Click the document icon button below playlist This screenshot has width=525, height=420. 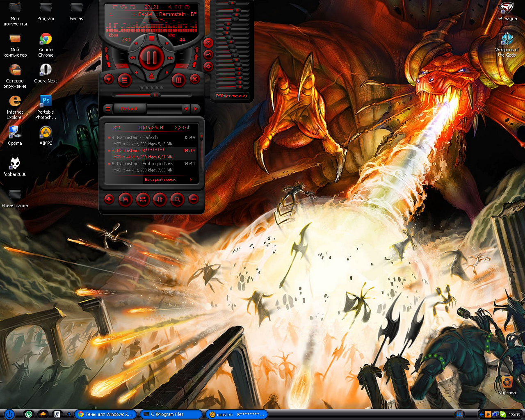point(126,200)
